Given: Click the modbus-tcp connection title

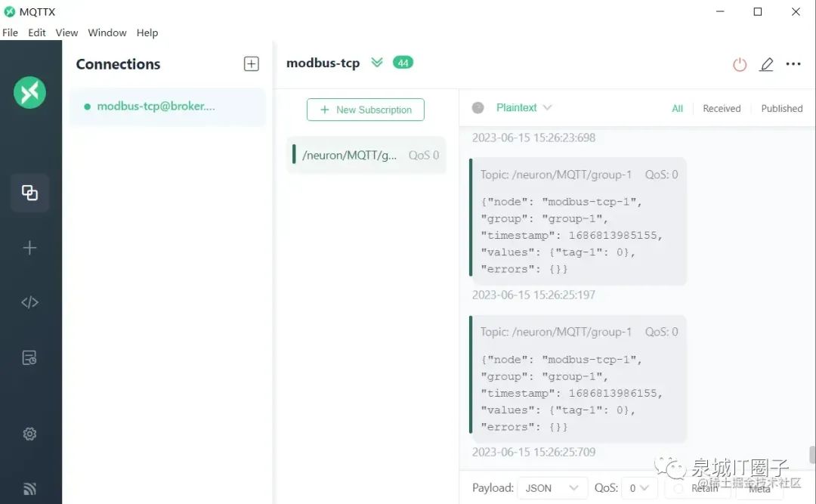Looking at the screenshot, I should [x=323, y=63].
